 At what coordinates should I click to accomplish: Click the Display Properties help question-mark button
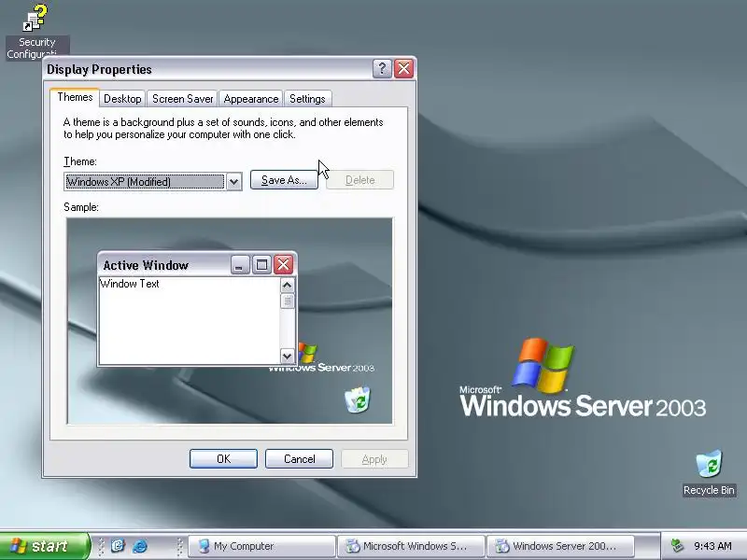tap(382, 69)
